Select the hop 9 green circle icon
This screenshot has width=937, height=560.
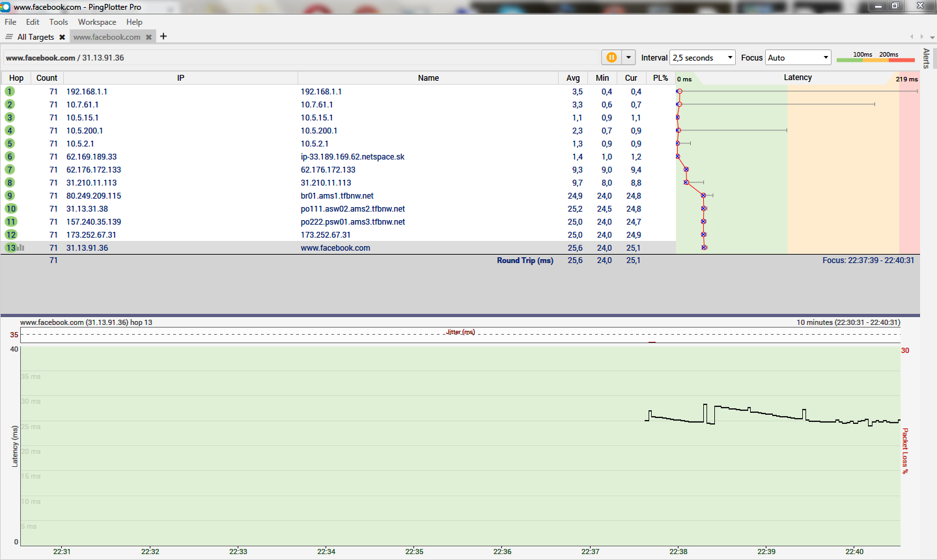pos(10,195)
